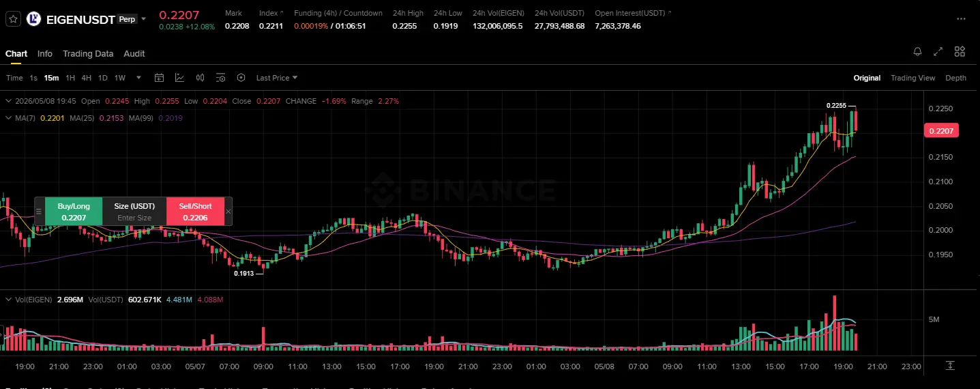
Task: Expand the more time intervals dropdown
Action: (139, 78)
